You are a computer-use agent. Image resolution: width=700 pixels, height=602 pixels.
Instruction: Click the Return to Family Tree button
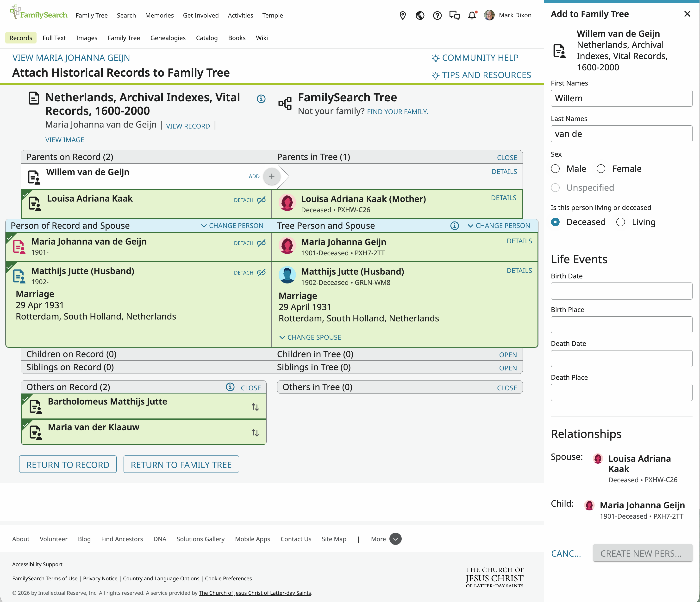181,465
